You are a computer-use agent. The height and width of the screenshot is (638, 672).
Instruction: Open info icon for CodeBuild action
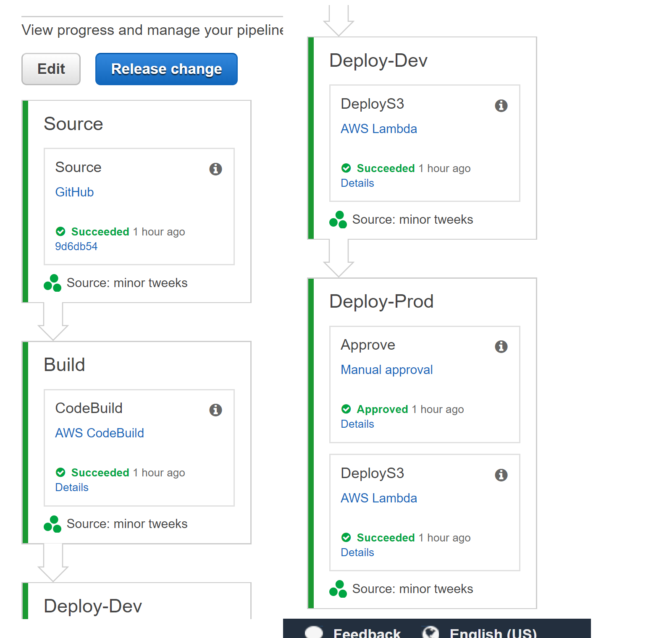click(x=215, y=410)
